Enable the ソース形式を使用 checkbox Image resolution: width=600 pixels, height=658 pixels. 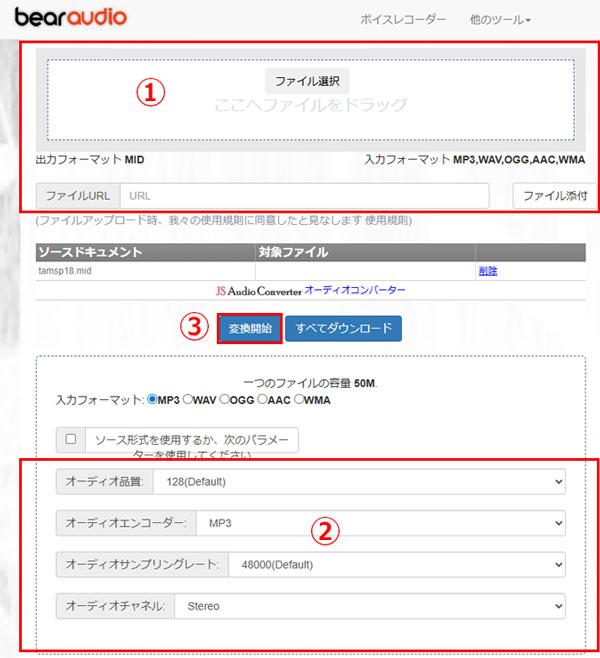click(70, 439)
